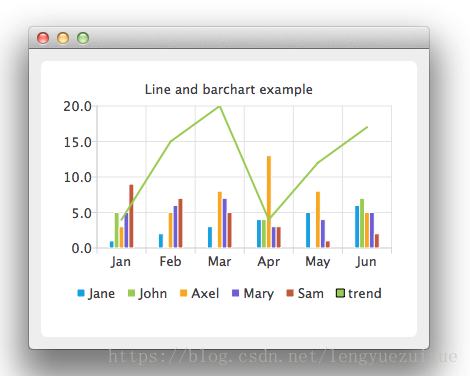Click Axel's orange bar in Mar

click(220, 220)
